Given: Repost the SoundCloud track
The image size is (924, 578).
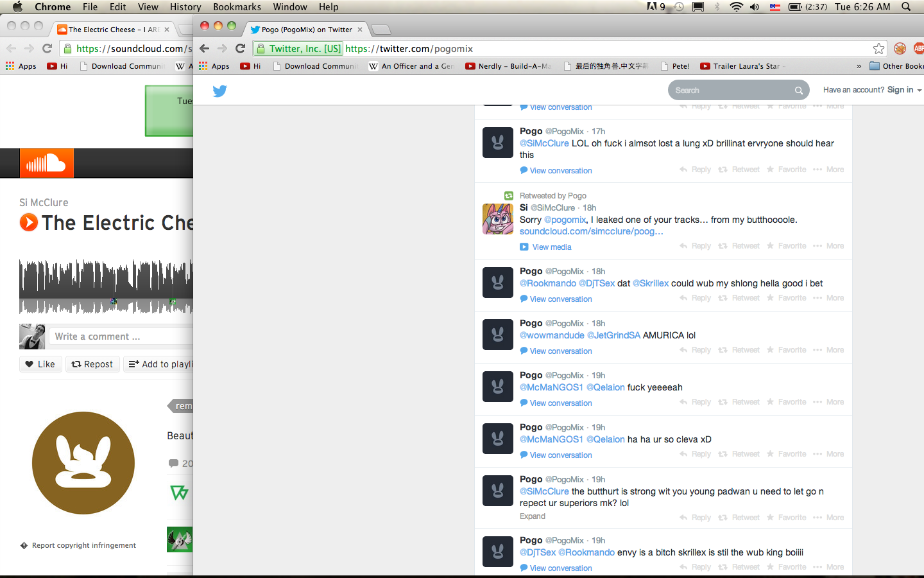Looking at the screenshot, I should pyautogui.click(x=92, y=364).
